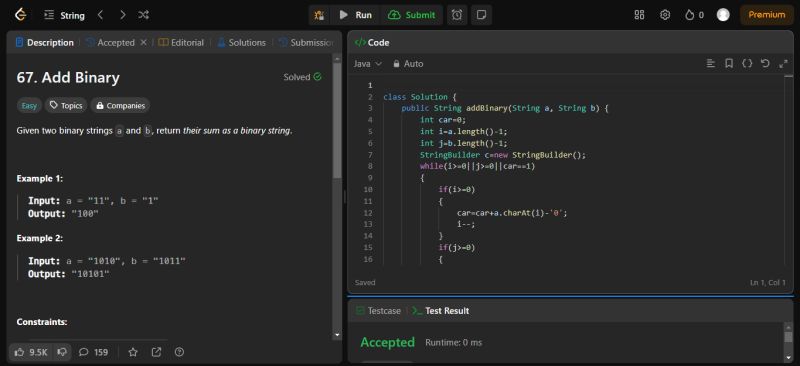Click Example 1 output "100"

pos(85,214)
